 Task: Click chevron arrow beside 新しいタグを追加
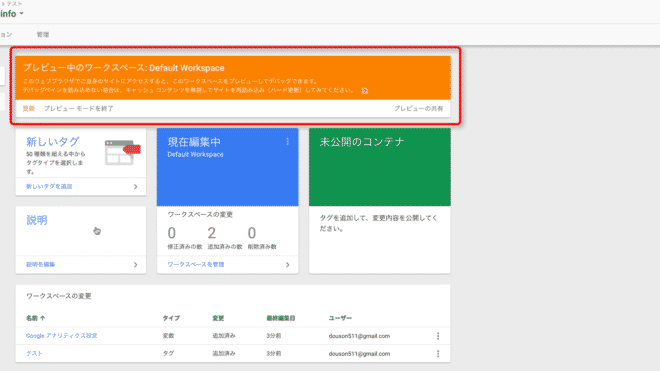pos(136,187)
